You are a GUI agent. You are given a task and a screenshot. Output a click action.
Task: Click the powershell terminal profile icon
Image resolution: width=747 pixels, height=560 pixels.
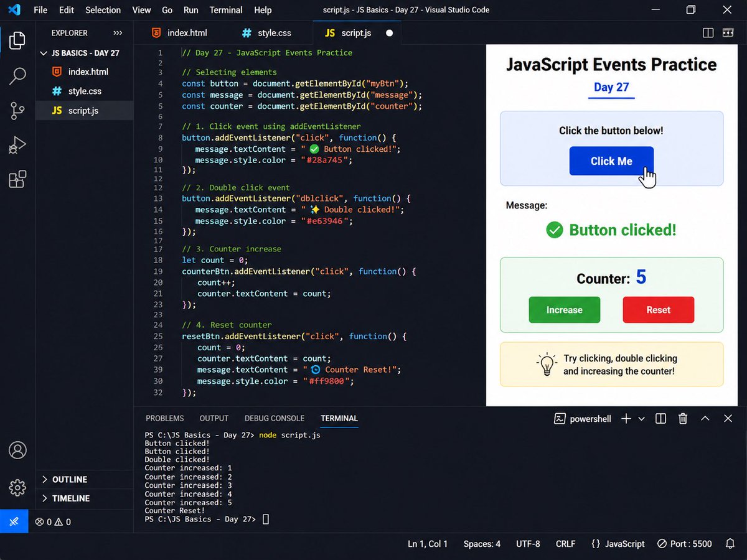560,419
